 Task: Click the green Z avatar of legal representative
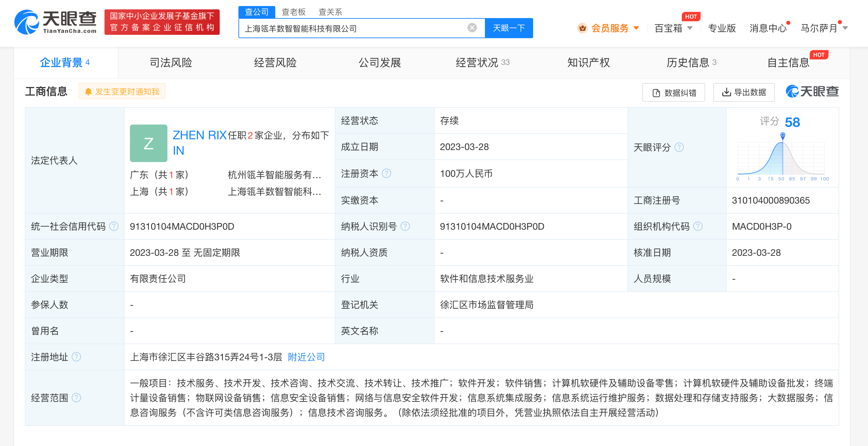(x=149, y=143)
